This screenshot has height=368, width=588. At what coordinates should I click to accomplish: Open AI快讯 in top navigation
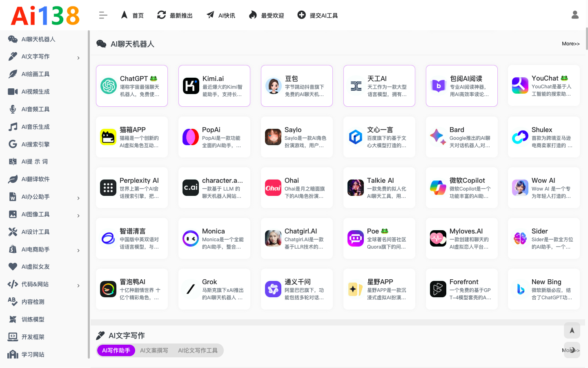tap(221, 15)
